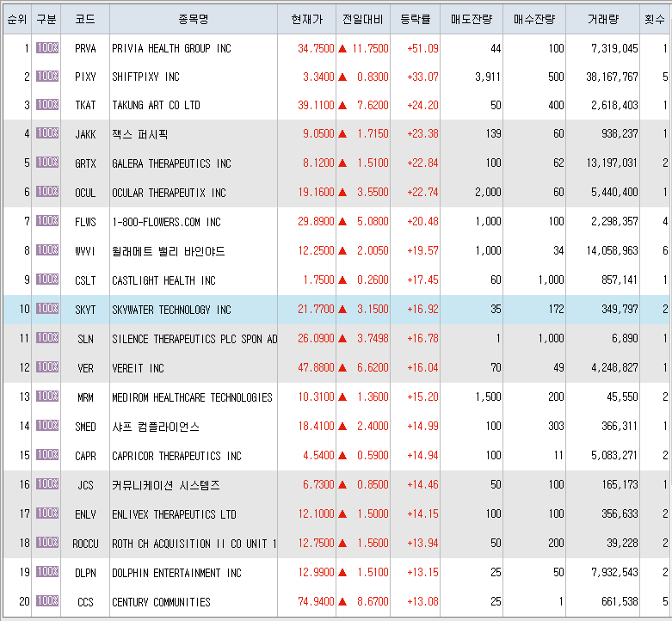Select the CAPRICOR THERAPEUTICS INC stock name
This screenshot has width=672, height=621.
(x=176, y=456)
